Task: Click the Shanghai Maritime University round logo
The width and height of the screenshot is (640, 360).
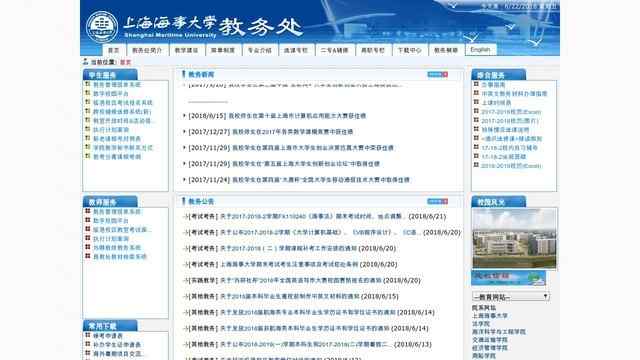Action: tap(102, 27)
